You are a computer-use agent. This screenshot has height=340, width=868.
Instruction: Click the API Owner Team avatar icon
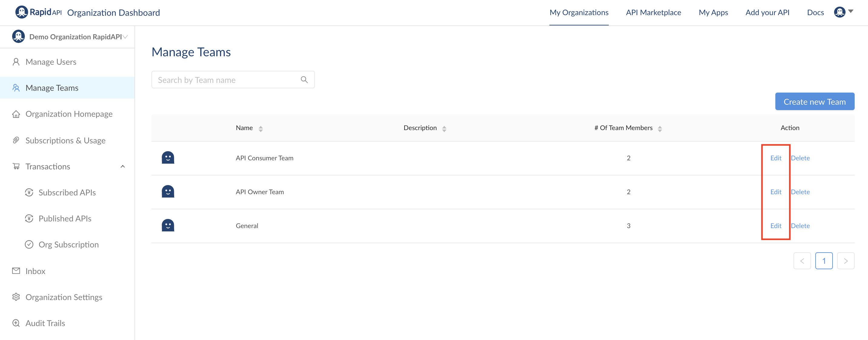point(168,191)
